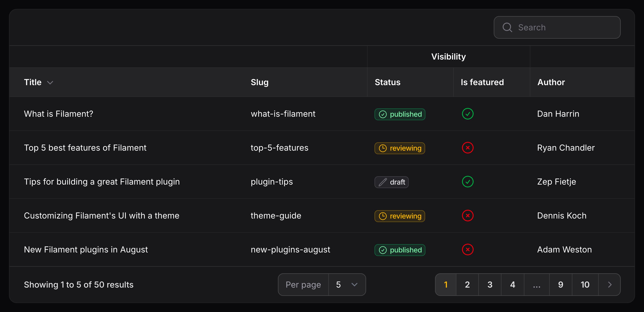Click slug 'what-is-filament'
Viewport: 644px width, 312px height.
tap(283, 114)
